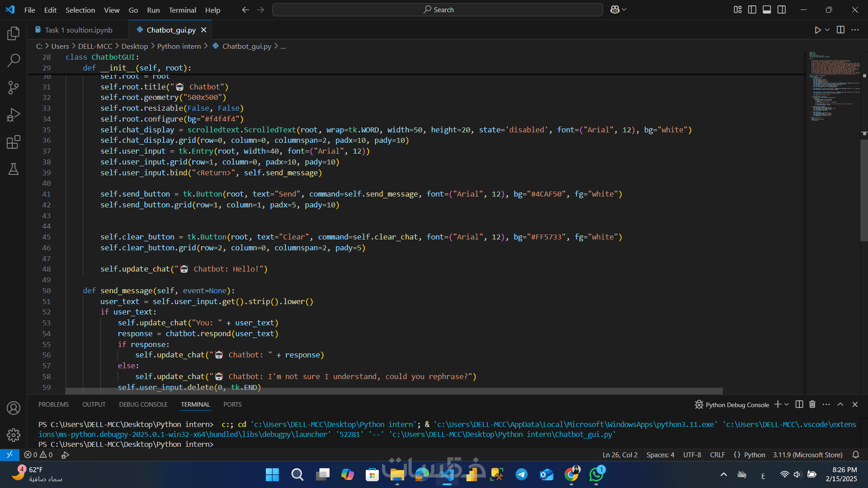Click the Spaces: 4 indentation setting
The width and height of the screenshot is (868, 488).
coord(660,455)
